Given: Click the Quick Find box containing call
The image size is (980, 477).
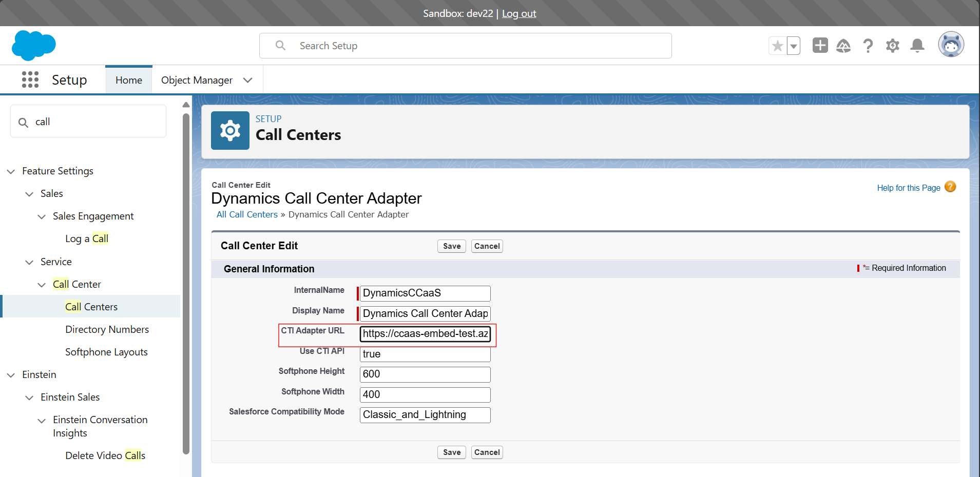Looking at the screenshot, I should pos(88,122).
